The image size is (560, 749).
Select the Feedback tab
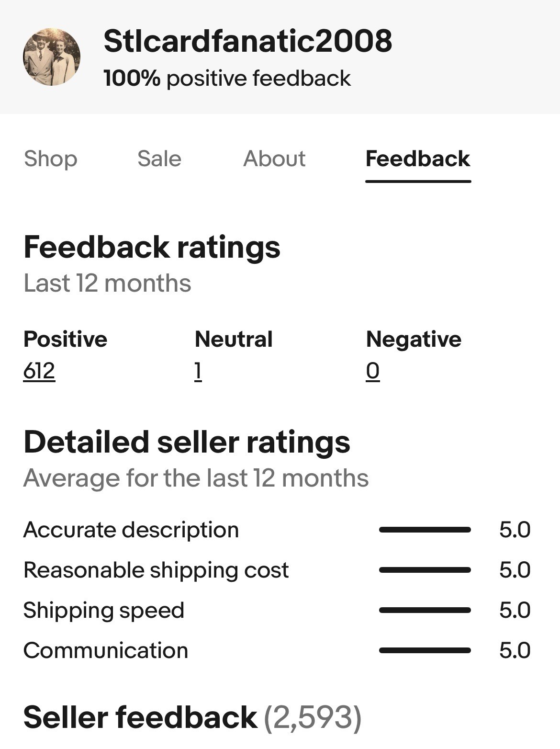tap(418, 159)
